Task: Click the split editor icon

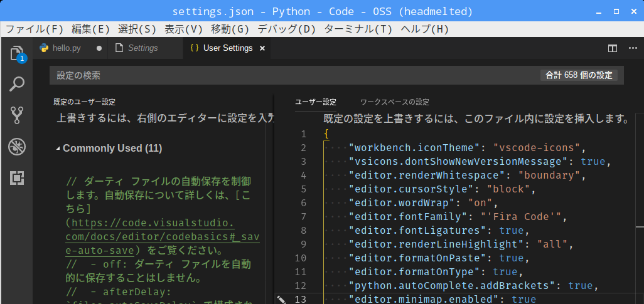Action: 613,48
